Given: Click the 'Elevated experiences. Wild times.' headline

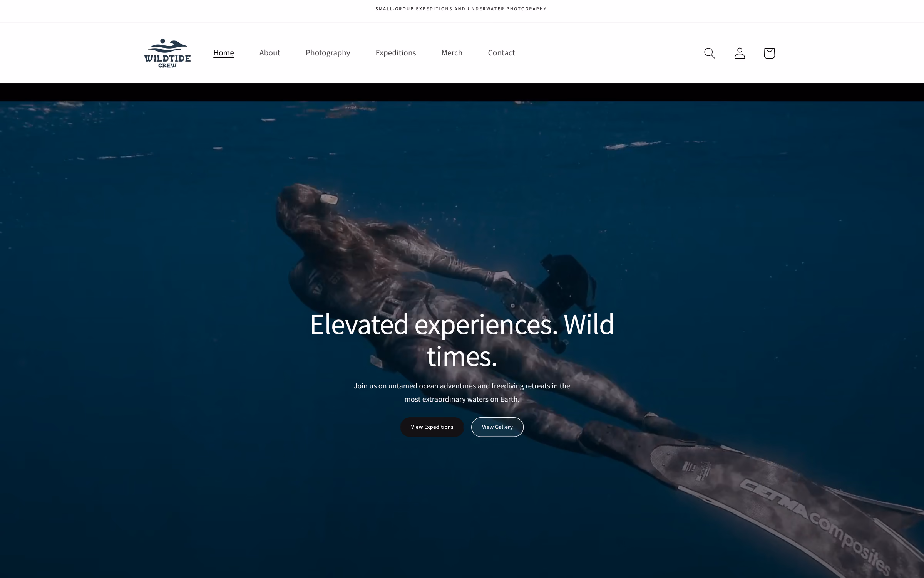Looking at the screenshot, I should [x=462, y=340].
